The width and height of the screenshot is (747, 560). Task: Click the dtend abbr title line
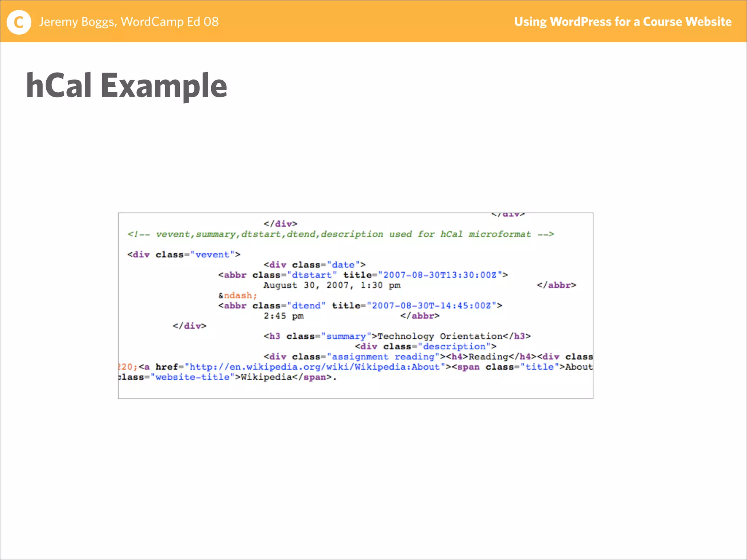360,306
